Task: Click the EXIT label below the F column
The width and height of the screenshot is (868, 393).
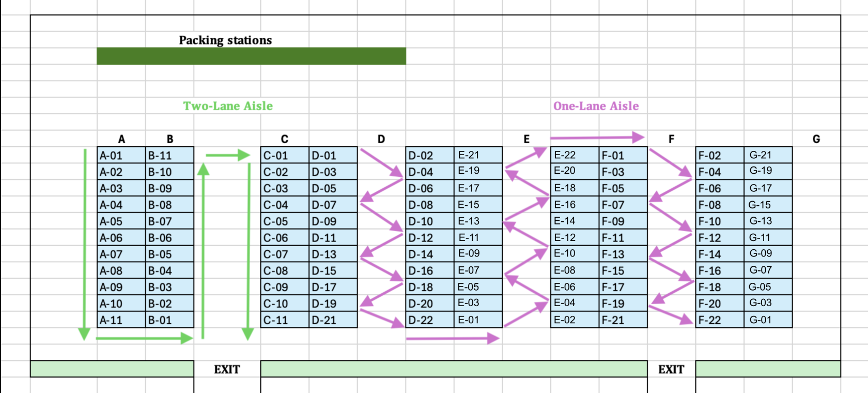Action: coord(671,369)
